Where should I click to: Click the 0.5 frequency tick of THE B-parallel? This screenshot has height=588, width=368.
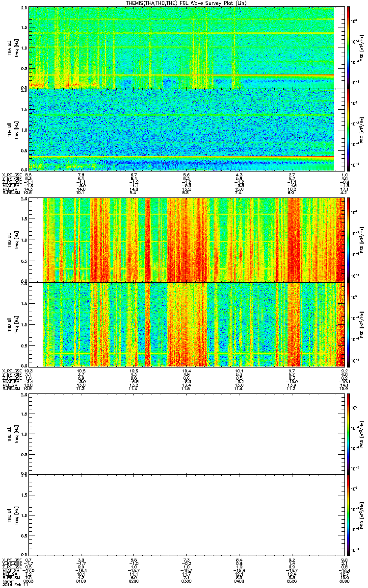click(x=24, y=535)
